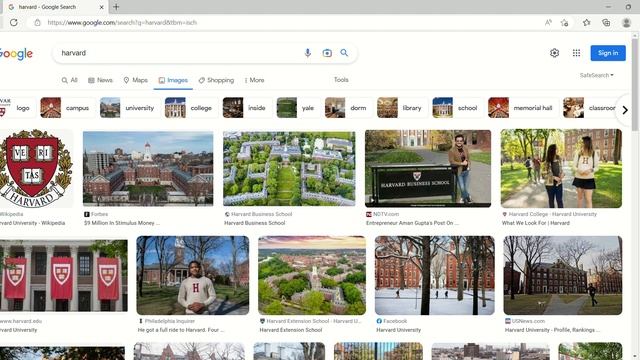Open Google quick settings gear
The image size is (640, 360).
coord(554,53)
